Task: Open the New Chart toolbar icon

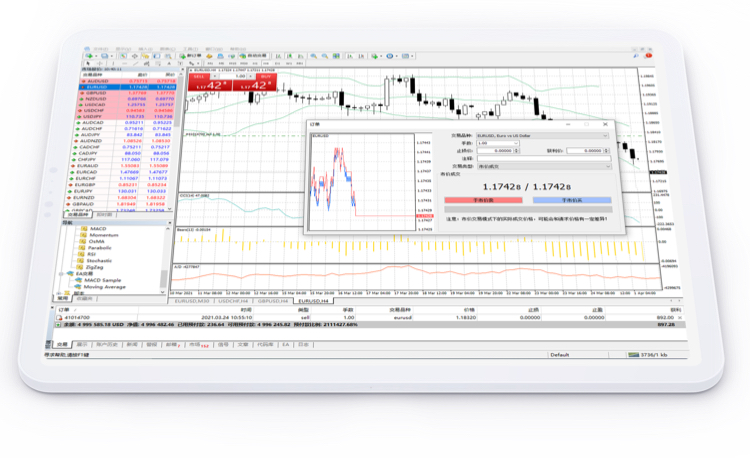Action: coord(88,56)
